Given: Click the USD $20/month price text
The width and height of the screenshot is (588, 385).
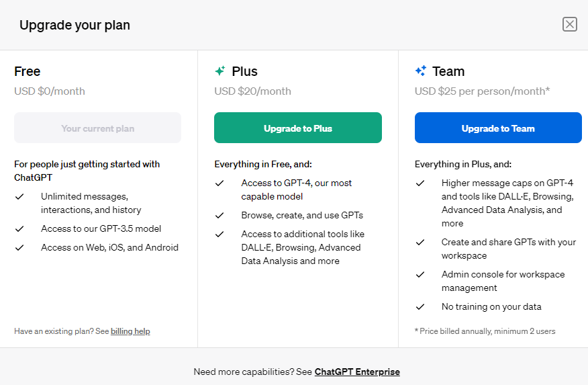Looking at the screenshot, I should pos(252,91).
